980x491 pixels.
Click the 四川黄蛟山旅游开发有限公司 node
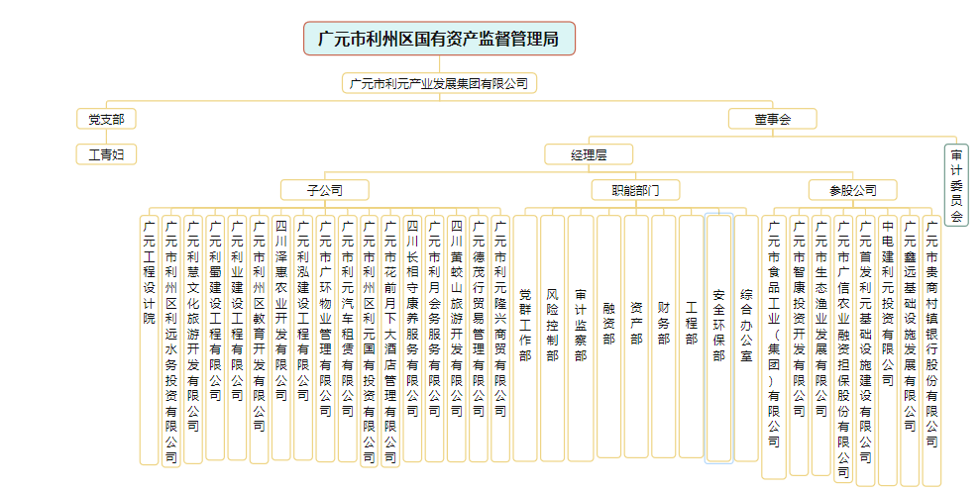pyautogui.click(x=456, y=337)
